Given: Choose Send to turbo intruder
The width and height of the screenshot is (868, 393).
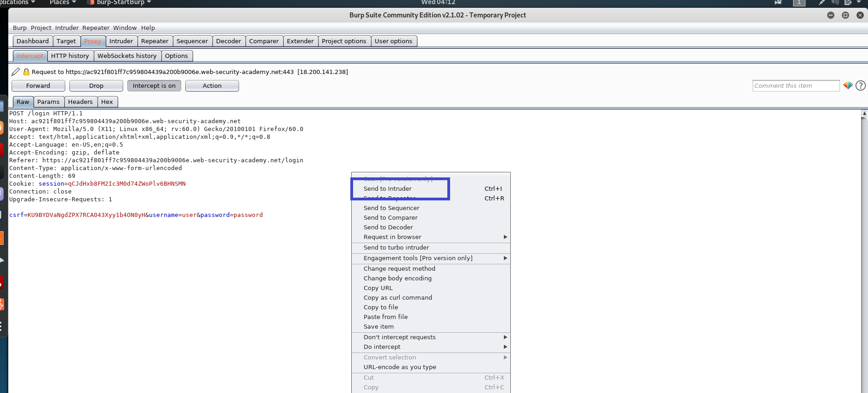Looking at the screenshot, I should click(x=431, y=248).
